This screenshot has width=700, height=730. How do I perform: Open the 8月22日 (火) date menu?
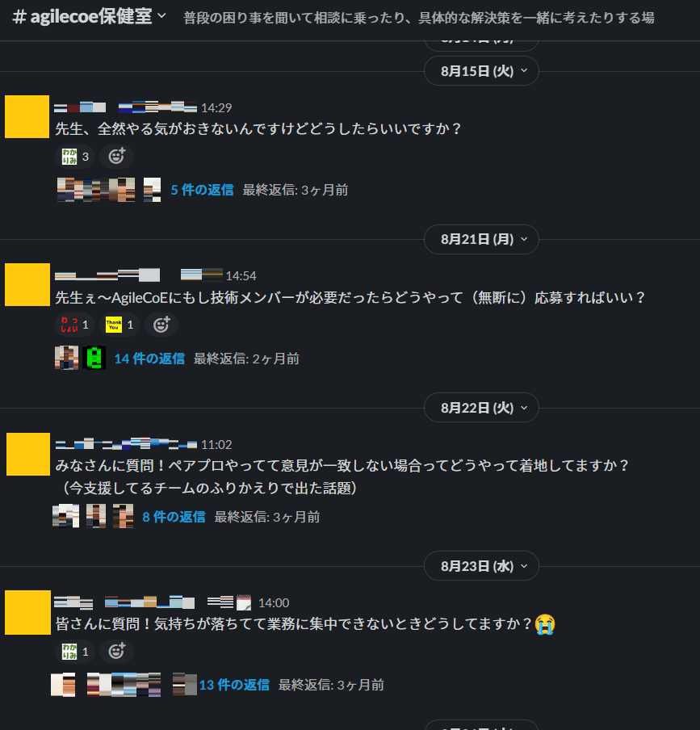[x=481, y=408]
